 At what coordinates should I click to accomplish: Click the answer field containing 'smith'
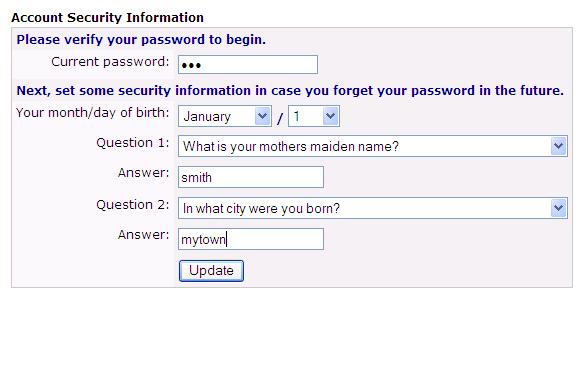251,177
